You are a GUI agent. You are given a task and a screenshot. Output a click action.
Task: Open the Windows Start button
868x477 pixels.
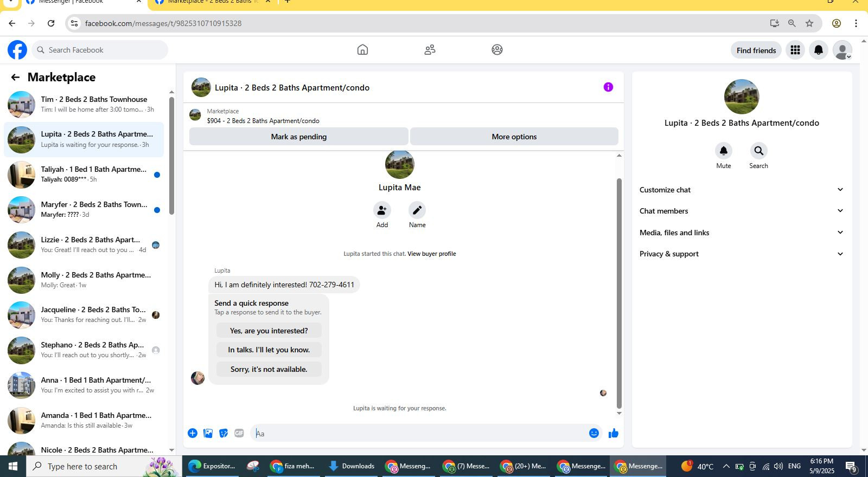[13, 466]
